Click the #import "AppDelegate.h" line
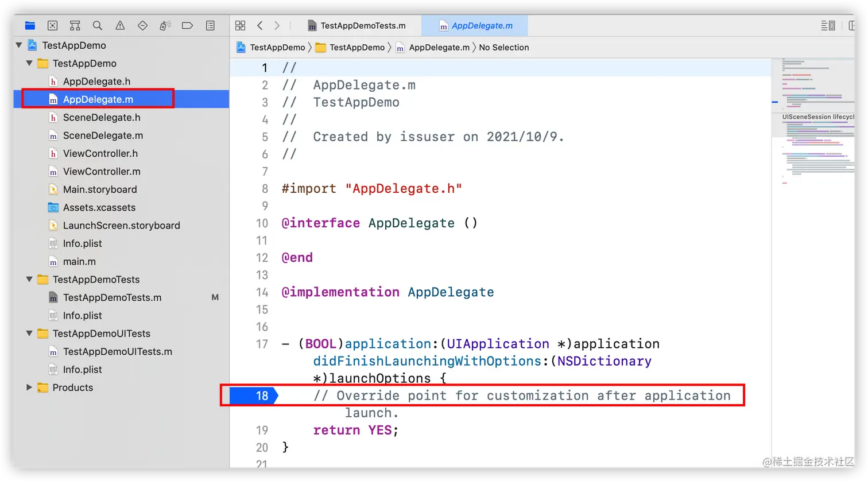This screenshot has width=868, height=481. point(371,188)
